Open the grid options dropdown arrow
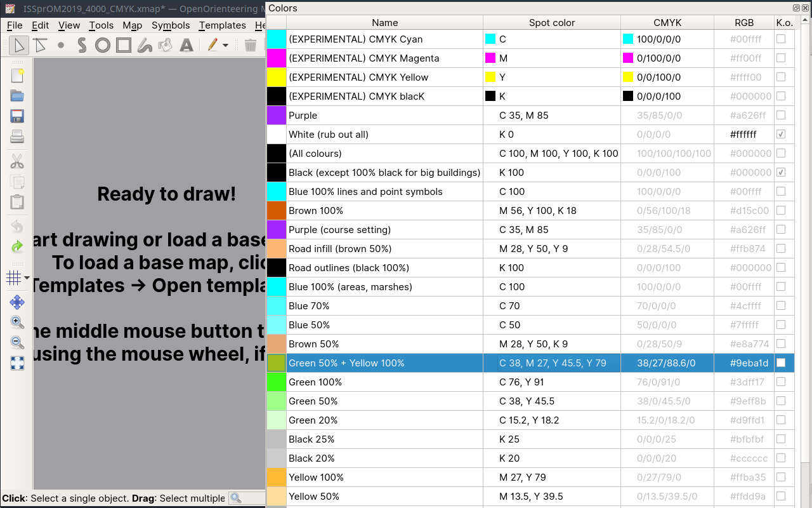 27,278
